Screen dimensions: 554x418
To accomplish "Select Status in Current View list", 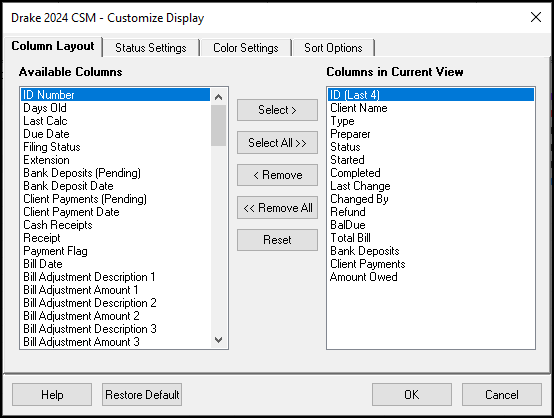I will pos(431,147).
